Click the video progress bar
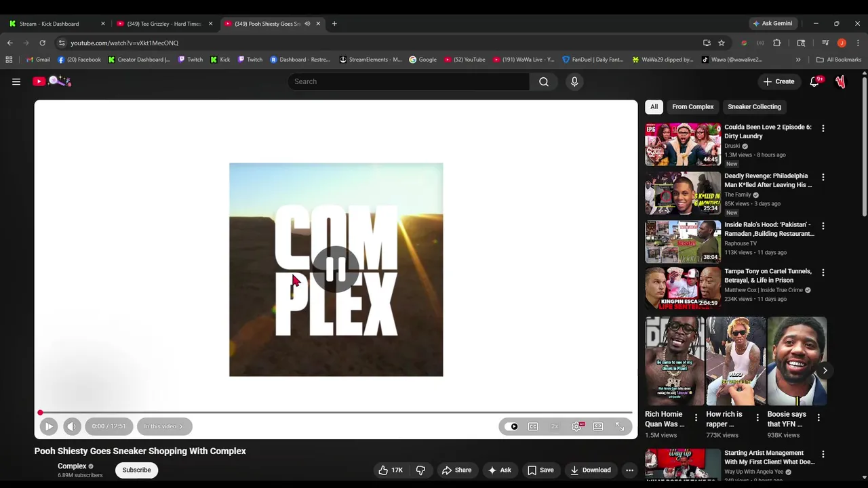The width and height of the screenshot is (868, 488). point(336,412)
